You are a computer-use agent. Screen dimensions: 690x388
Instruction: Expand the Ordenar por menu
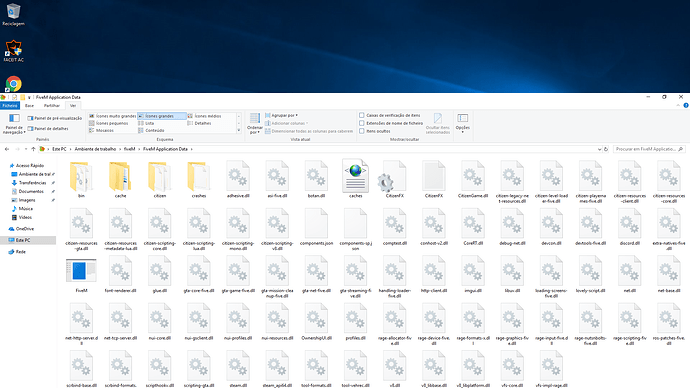click(x=255, y=123)
